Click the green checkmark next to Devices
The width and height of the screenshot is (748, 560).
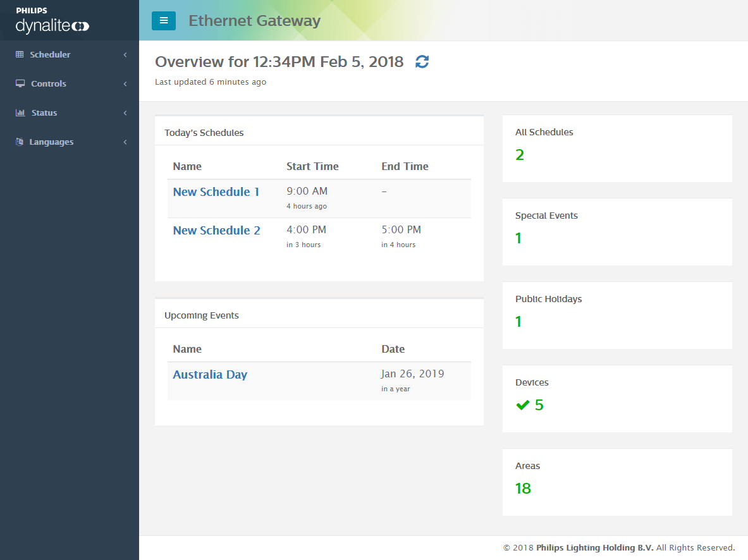click(x=521, y=405)
